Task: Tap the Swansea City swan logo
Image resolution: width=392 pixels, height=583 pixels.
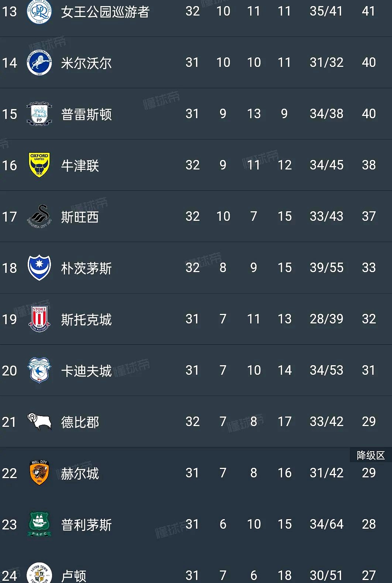Action: click(x=39, y=216)
